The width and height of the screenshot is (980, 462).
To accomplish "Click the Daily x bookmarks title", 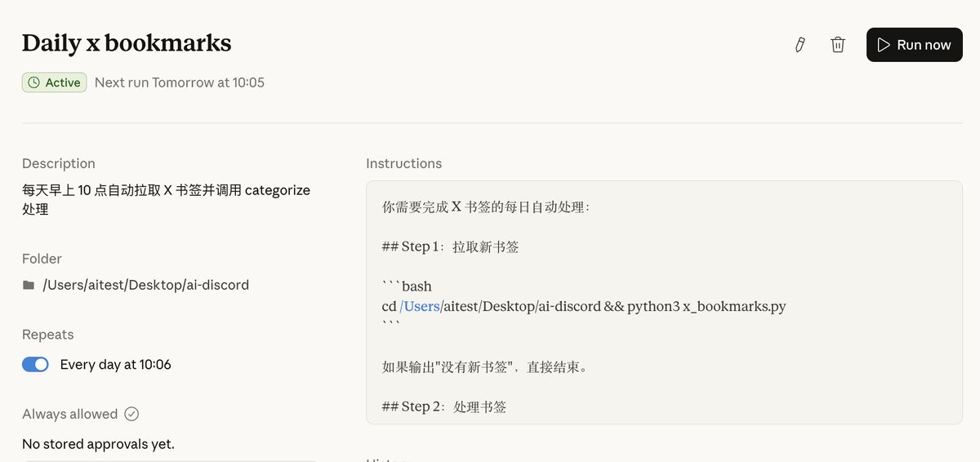I will pyautogui.click(x=127, y=42).
